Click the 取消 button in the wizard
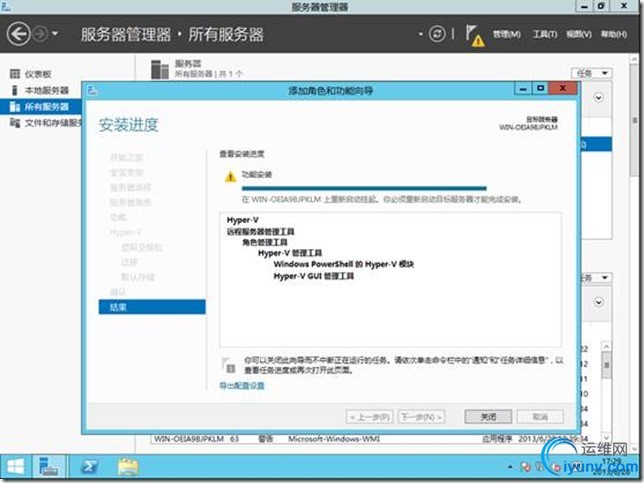This screenshot has width=644, height=483. [x=540, y=417]
